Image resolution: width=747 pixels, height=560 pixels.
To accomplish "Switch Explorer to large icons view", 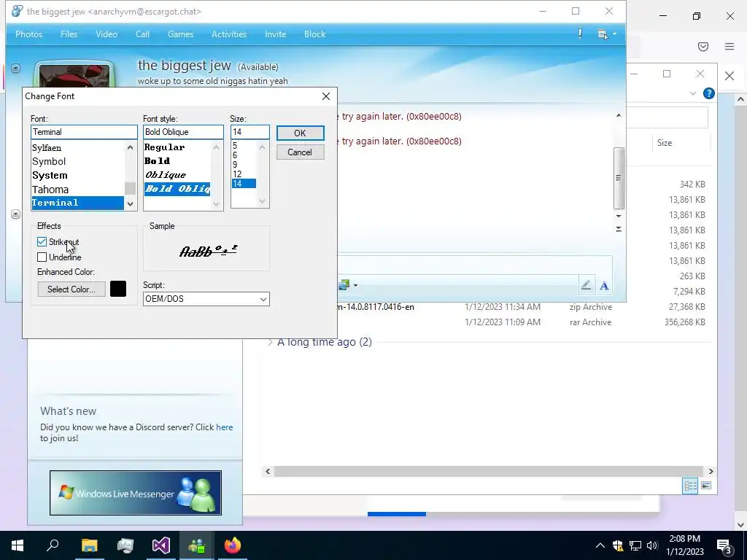I will (x=706, y=486).
